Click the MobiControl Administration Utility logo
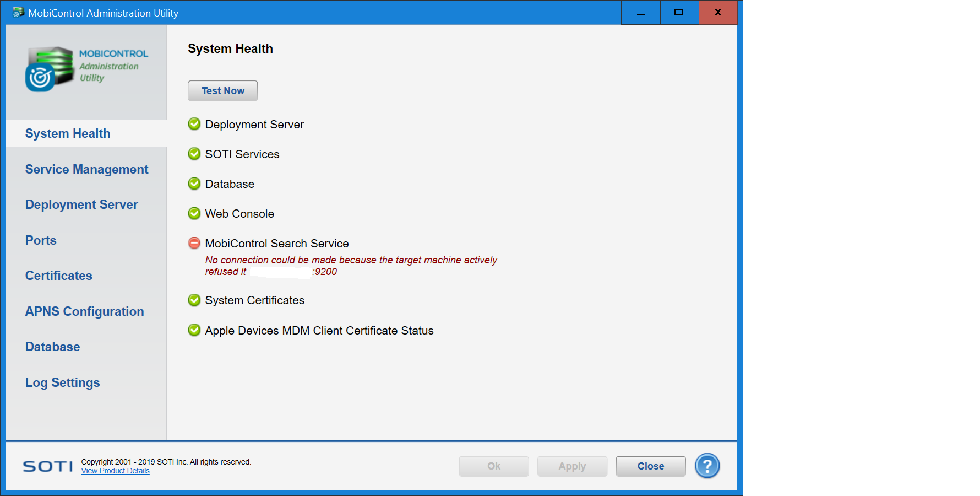980x496 pixels. [x=86, y=68]
